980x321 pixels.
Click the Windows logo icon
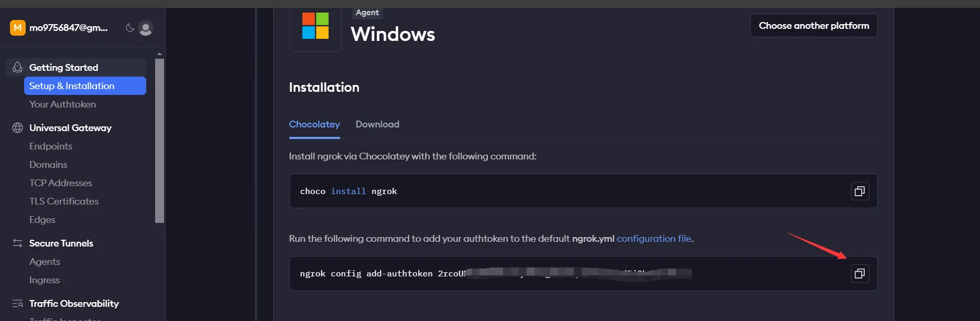click(x=315, y=26)
